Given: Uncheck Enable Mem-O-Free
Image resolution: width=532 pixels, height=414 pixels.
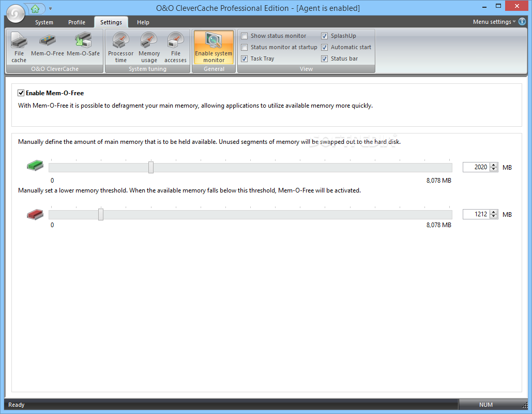Looking at the screenshot, I should pyautogui.click(x=21, y=93).
